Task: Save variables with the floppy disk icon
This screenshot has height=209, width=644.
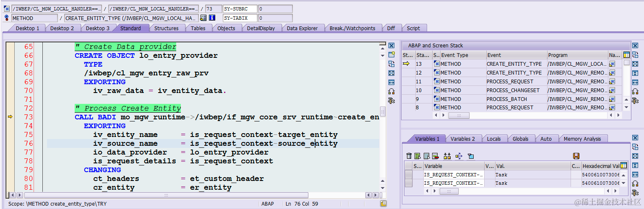Action: (x=576, y=156)
